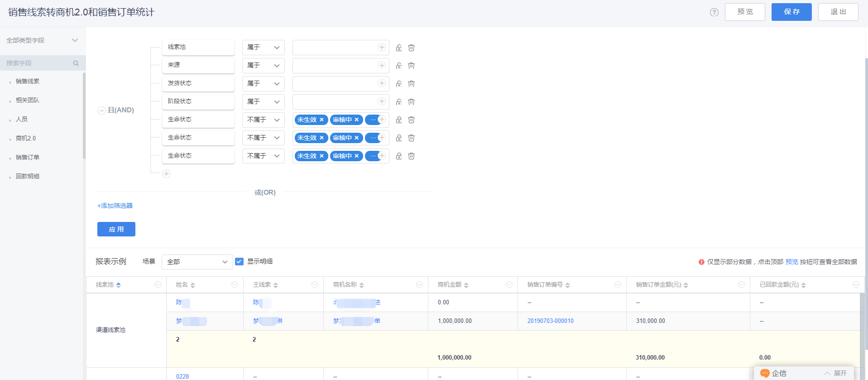The image size is (868, 380).
Task: Open column menu for 商机金额
Action: tap(509, 284)
